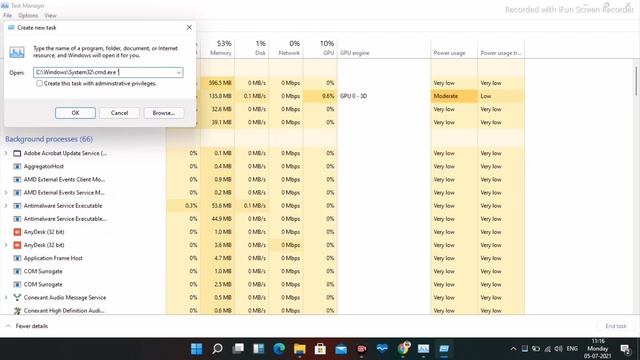
Task: Open the Widgets panel from the taskbar
Action: tap(258, 349)
